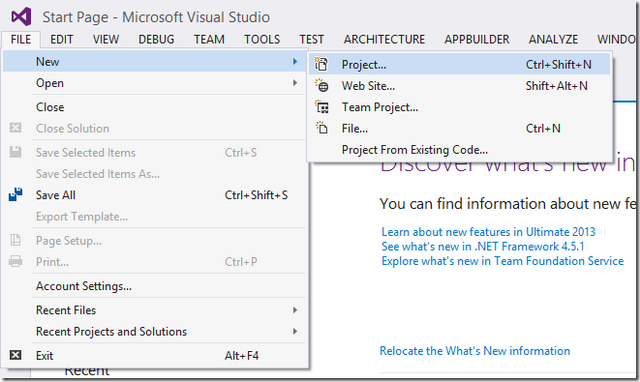
Task: Click the Visual Studio logo icon
Action: 21,17
